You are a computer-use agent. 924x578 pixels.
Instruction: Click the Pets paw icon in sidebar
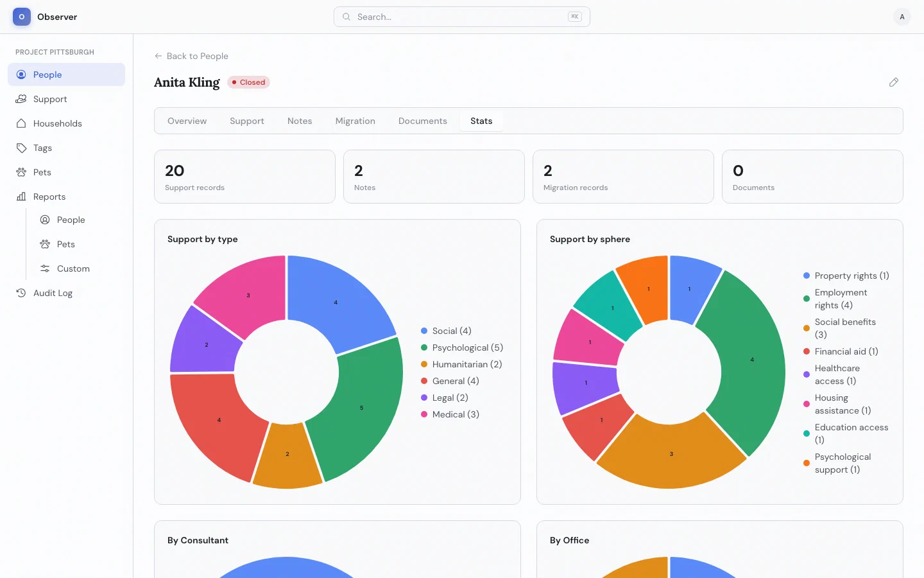point(21,172)
